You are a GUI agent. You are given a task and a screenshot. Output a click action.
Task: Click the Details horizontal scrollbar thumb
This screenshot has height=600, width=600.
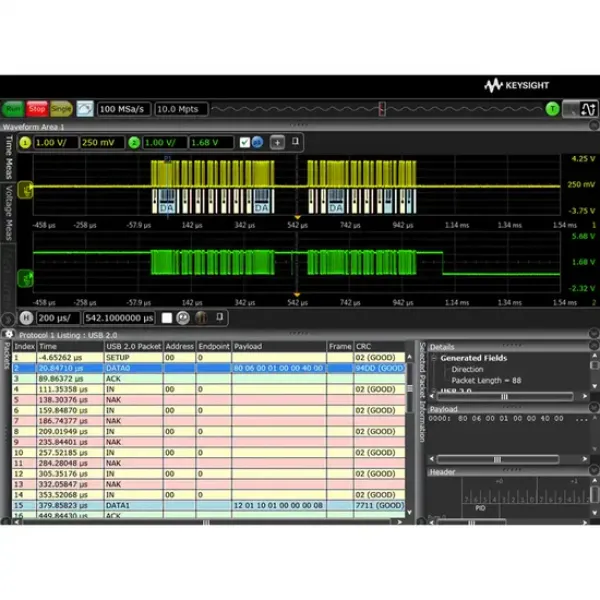[x=504, y=396]
